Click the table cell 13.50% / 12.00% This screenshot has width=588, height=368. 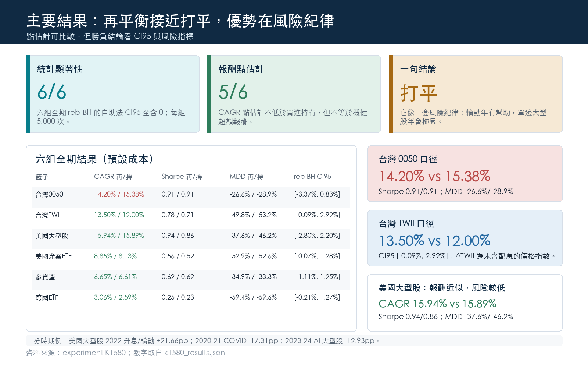119,215
